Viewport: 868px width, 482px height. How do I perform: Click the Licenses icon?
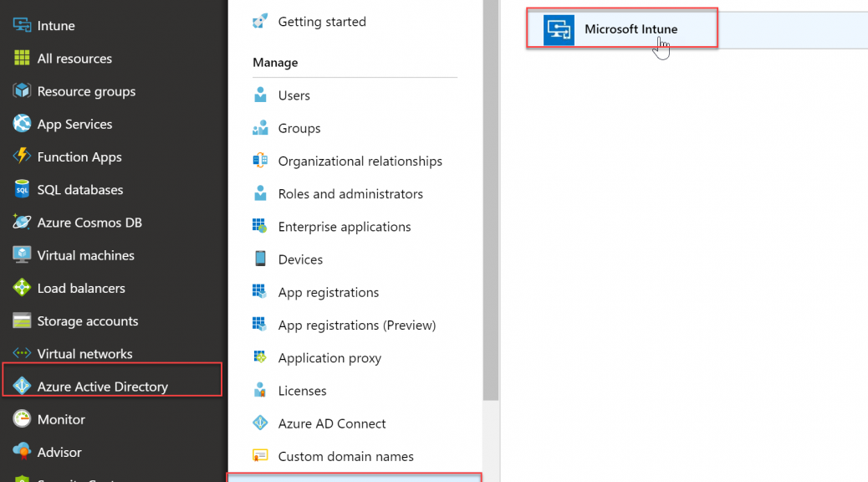point(260,390)
